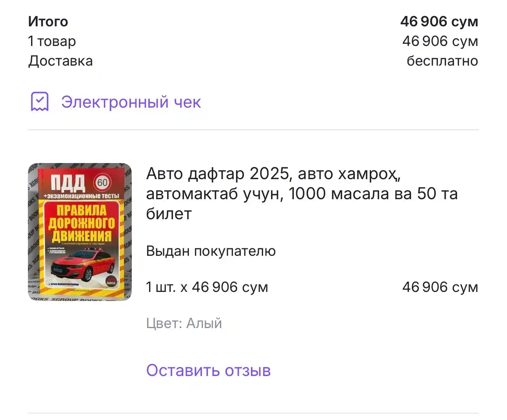Select quantity text 1 шт. х 46 906 сум

tap(207, 287)
